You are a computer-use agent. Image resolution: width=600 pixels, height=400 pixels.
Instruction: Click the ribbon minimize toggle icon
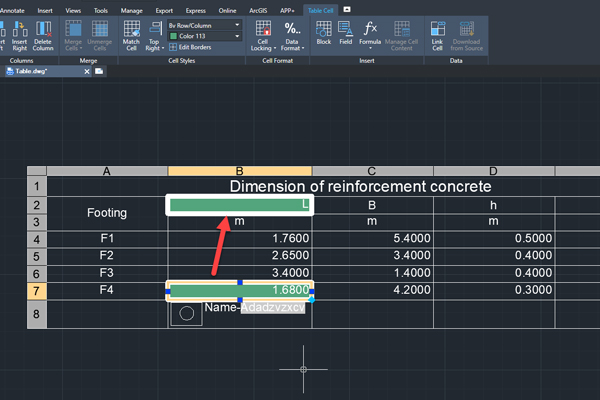[347, 9]
